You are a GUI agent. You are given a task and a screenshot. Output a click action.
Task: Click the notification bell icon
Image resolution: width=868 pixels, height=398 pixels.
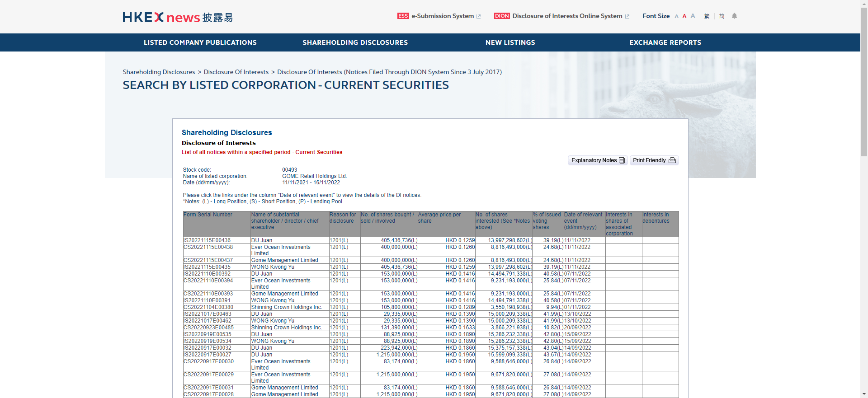(x=734, y=16)
